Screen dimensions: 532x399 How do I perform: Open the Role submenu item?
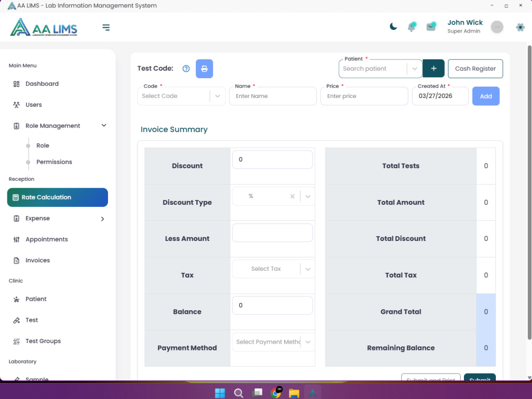coord(43,146)
